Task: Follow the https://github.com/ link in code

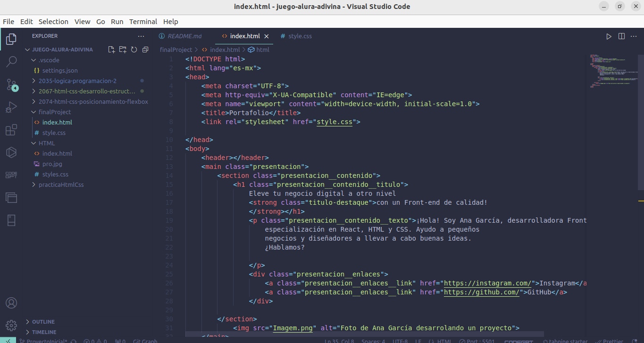Action: [x=482, y=292]
